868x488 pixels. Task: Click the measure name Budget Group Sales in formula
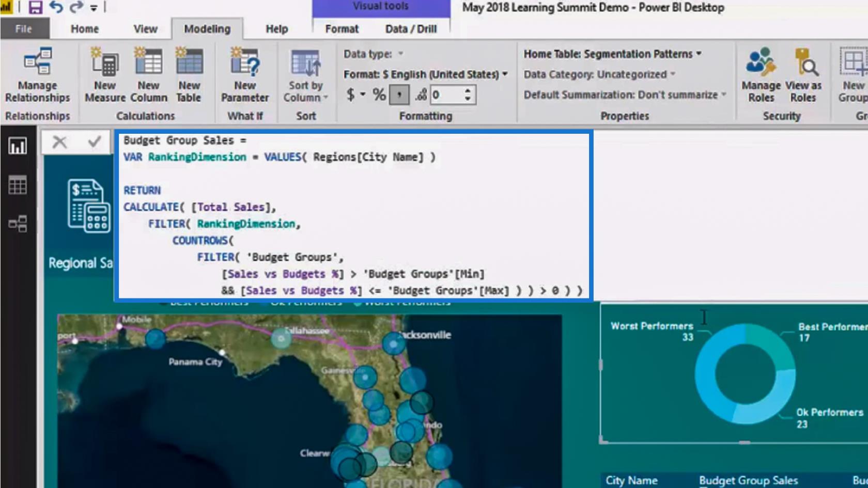[178, 140]
